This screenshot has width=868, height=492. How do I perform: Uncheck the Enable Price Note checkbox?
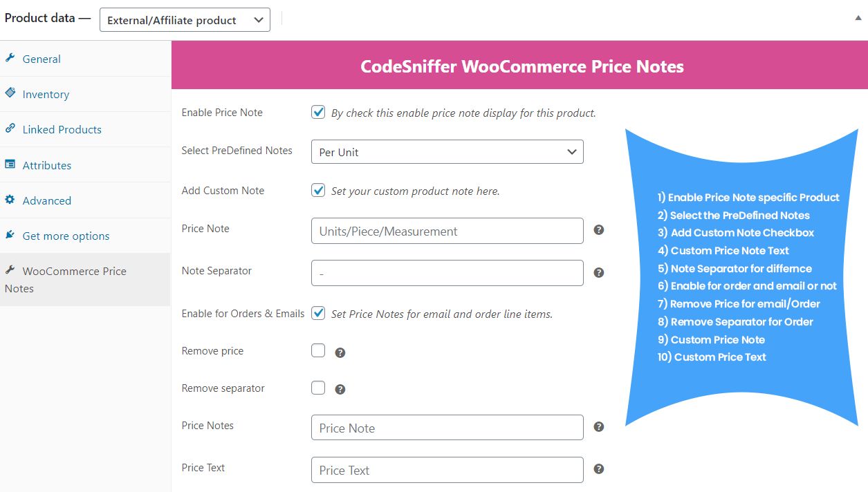click(x=318, y=112)
